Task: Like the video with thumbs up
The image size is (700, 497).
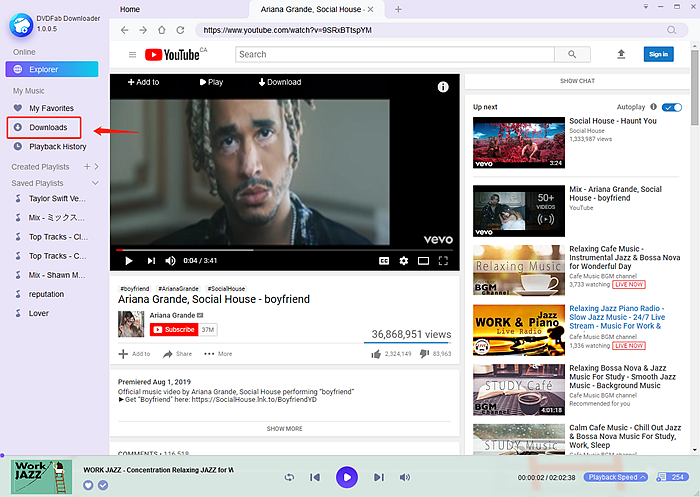Action: [376, 354]
